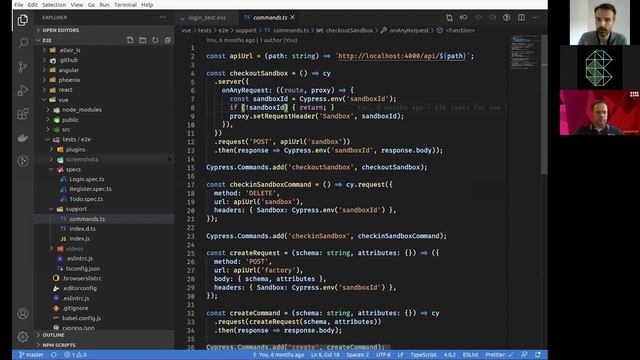Click Prettier status bar item

499,355
